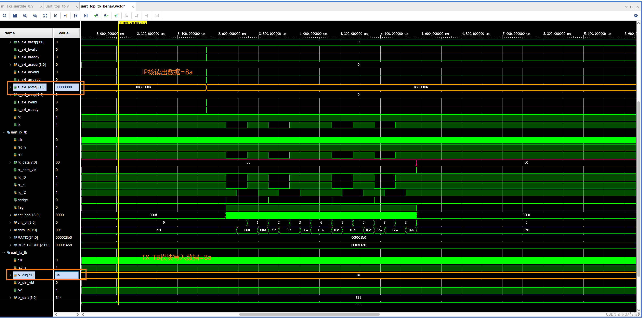Viewport: 644px width, 318px height.
Task: Switch to m_axi_uartlite_0.v tab
Action: pos(17,6)
